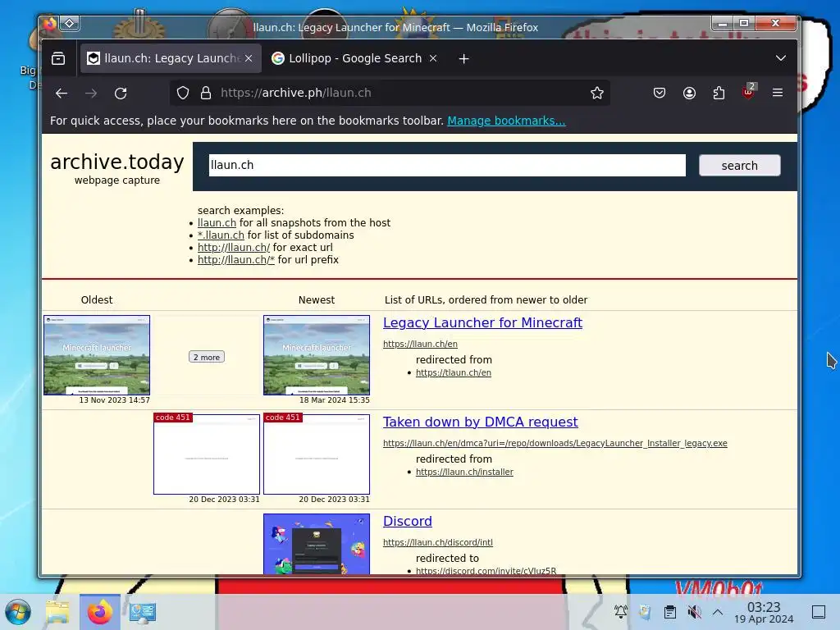This screenshot has width=840, height=630.
Task: Open the Firefox window menu icon
Action: (x=50, y=24)
